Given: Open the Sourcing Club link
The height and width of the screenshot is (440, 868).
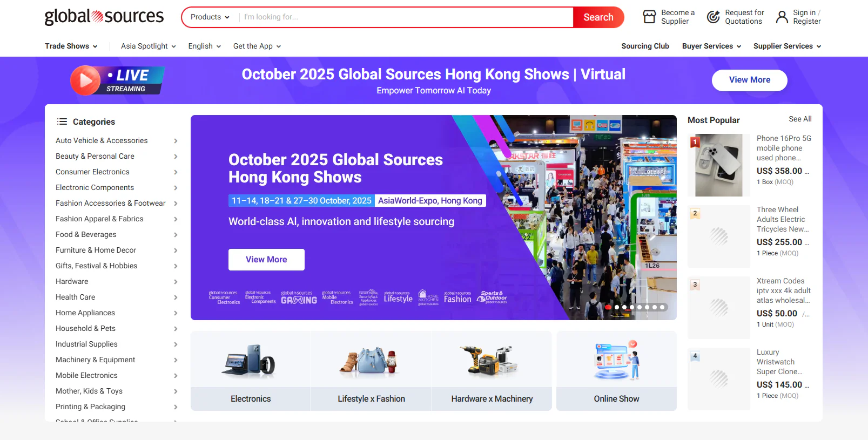Looking at the screenshot, I should [x=645, y=46].
